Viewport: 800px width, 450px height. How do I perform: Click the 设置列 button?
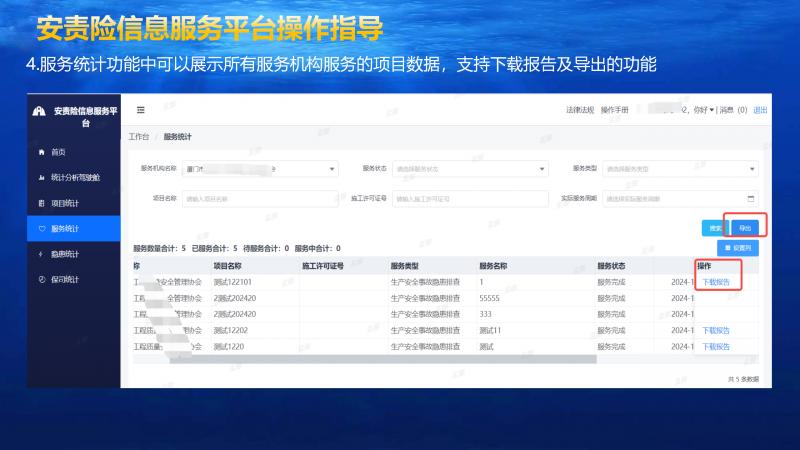tap(738, 248)
